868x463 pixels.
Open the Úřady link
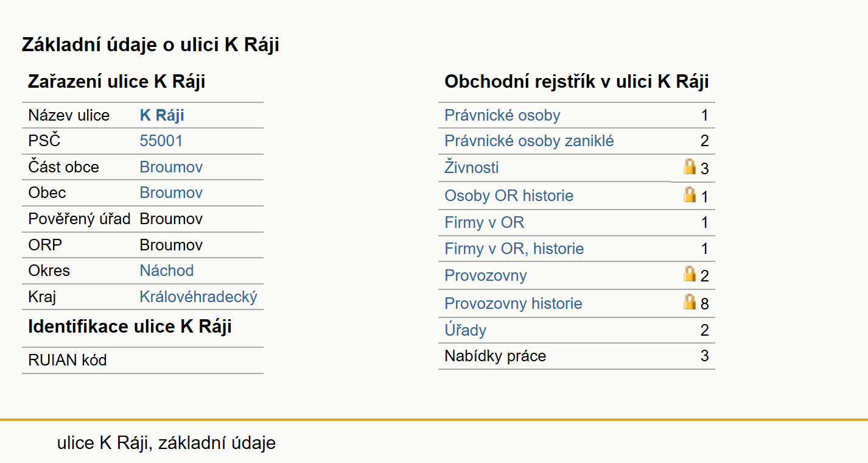pyautogui.click(x=466, y=330)
